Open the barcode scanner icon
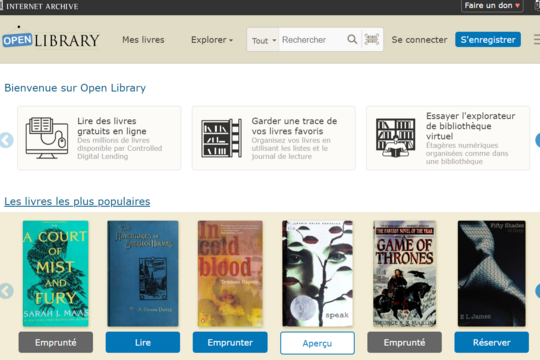This screenshot has height=360, width=540. (372, 40)
